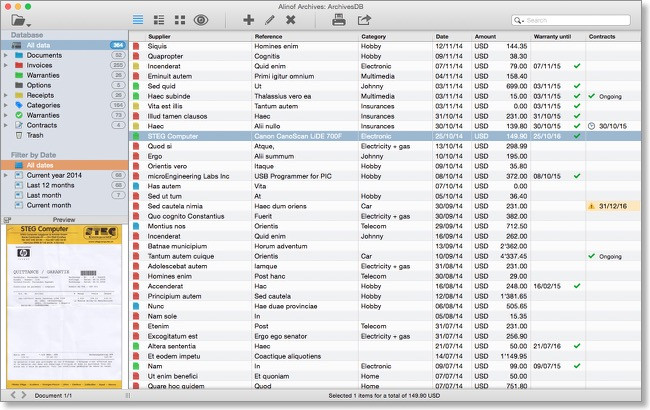Expand the Categories item
This screenshot has height=410, width=650.
(5, 105)
